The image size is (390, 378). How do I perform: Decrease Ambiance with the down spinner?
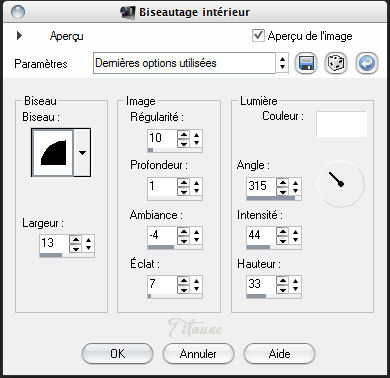(183, 240)
